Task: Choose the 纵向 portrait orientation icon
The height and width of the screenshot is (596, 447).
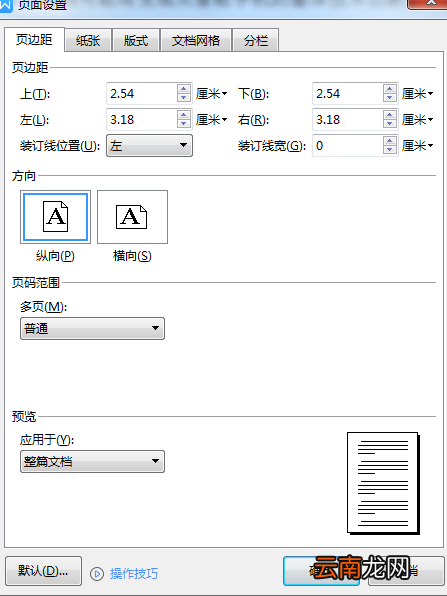Action: (x=55, y=217)
